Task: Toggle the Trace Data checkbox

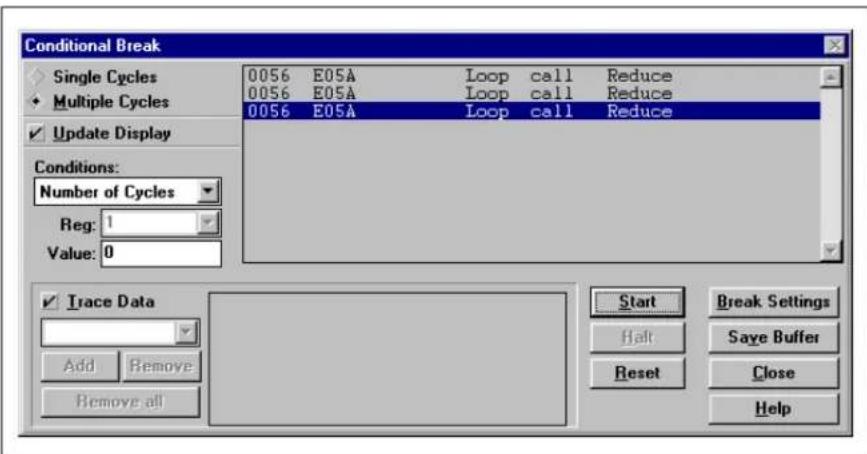Action: pos(50,302)
